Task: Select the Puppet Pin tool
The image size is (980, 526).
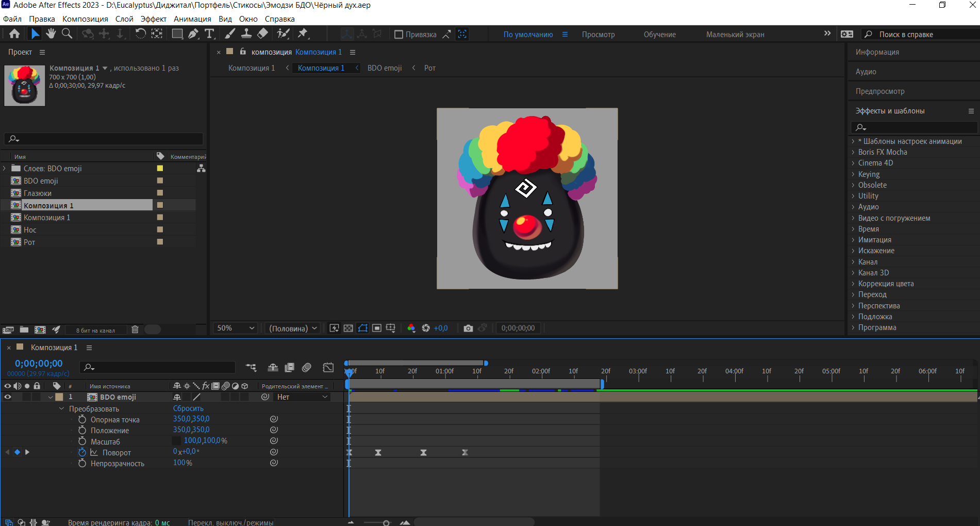Action: pos(303,34)
